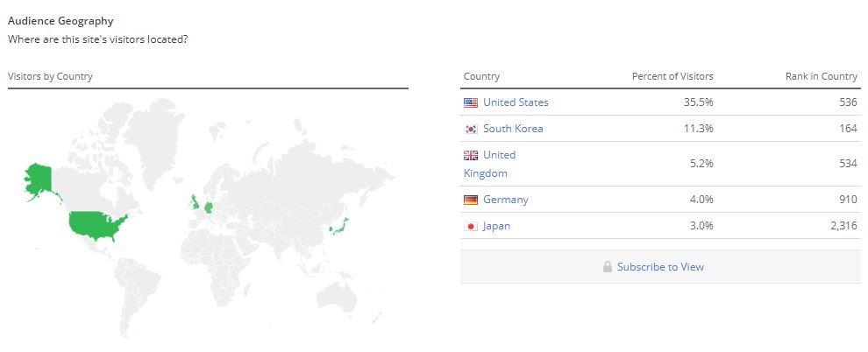Click Subscribe to View link
868x352 pixels.
pos(660,267)
